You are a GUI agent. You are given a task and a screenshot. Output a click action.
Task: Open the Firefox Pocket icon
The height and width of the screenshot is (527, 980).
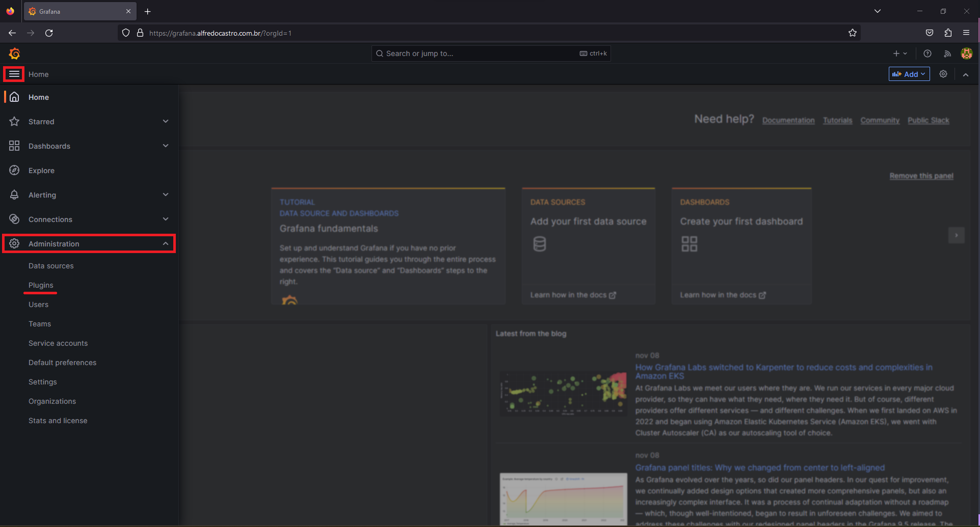click(930, 33)
